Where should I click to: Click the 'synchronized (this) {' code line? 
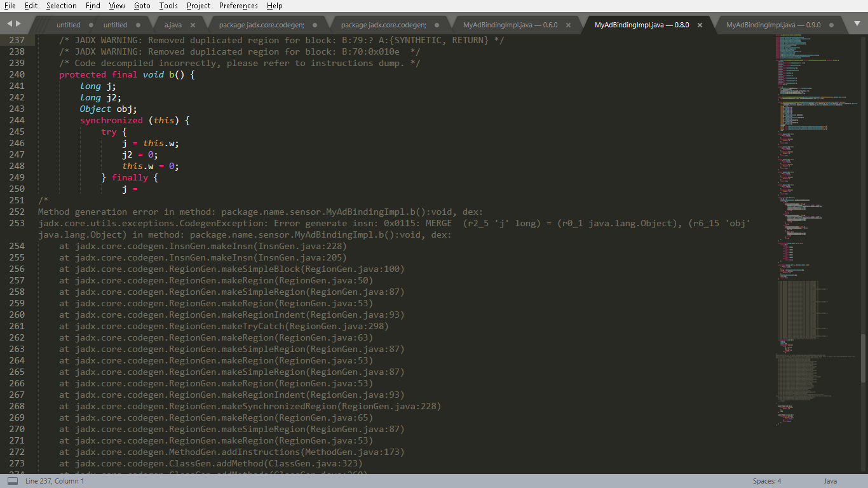pos(135,120)
